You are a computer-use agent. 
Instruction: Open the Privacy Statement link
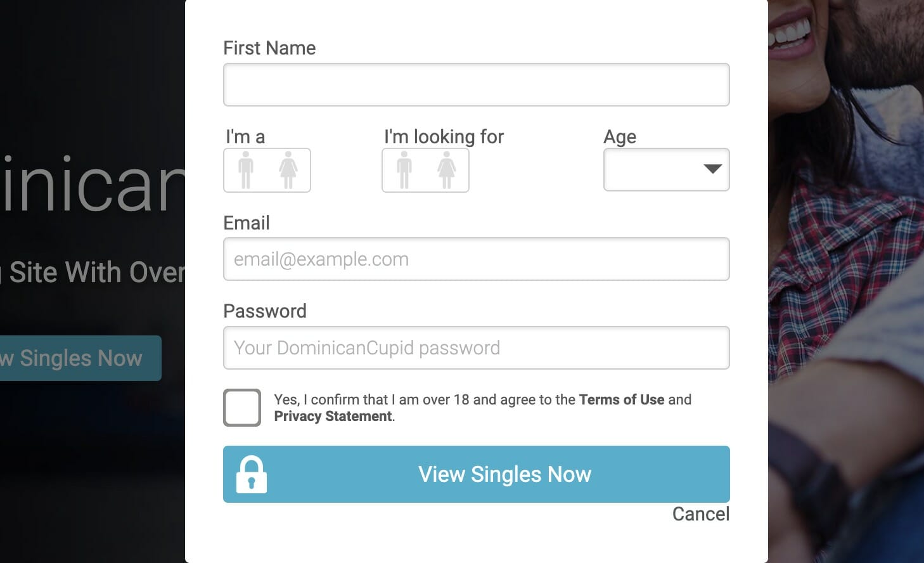[333, 416]
